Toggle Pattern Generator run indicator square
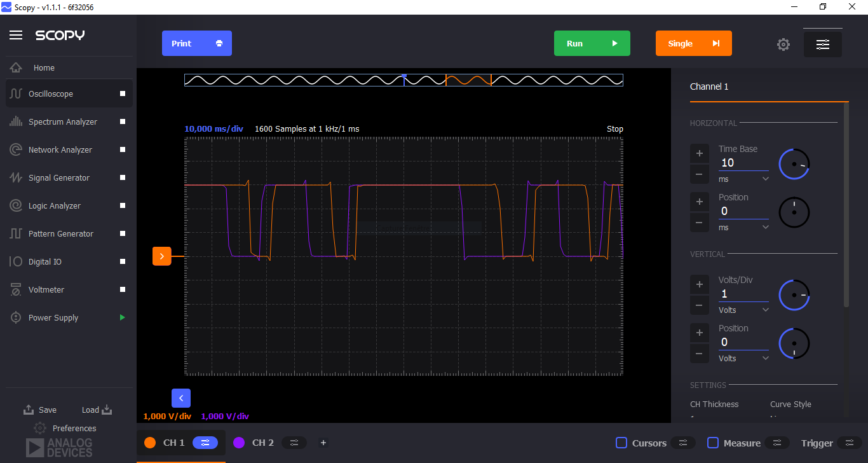This screenshot has width=868, height=463. [x=123, y=233]
